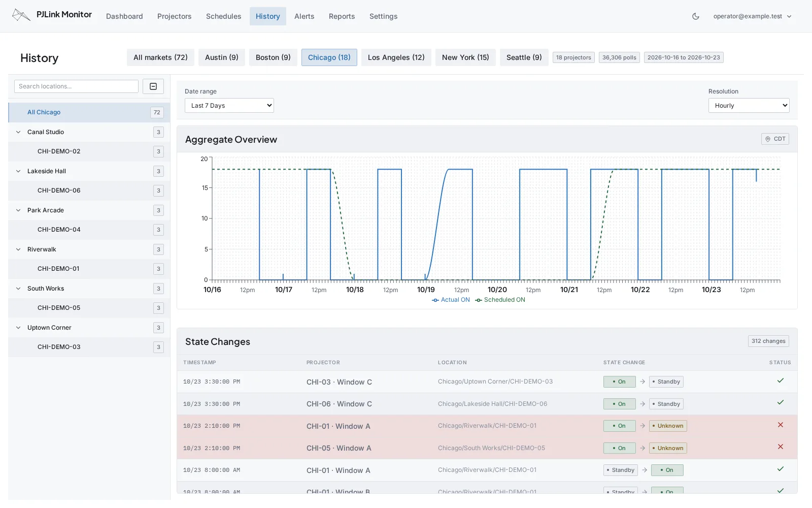Toggle the Scheduled ON legend series
Viewport: 812px width, 508px height.
coord(500,300)
